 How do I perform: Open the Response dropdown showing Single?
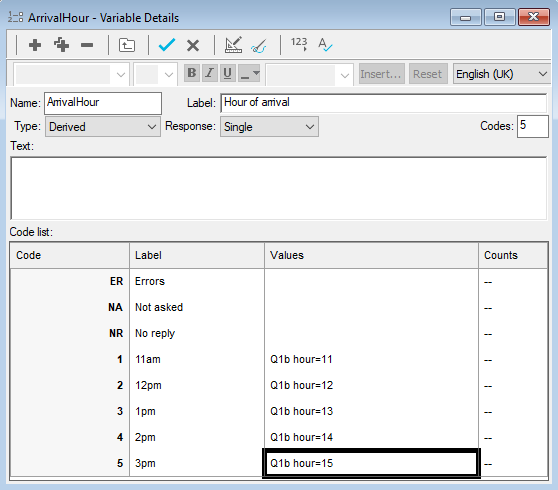pyautogui.click(x=269, y=127)
